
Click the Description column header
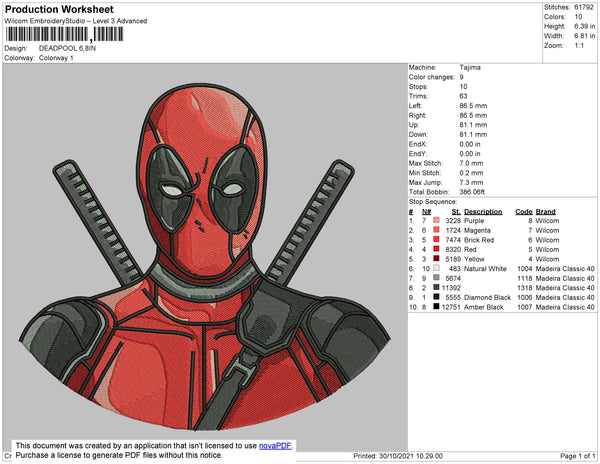[483, 212]
